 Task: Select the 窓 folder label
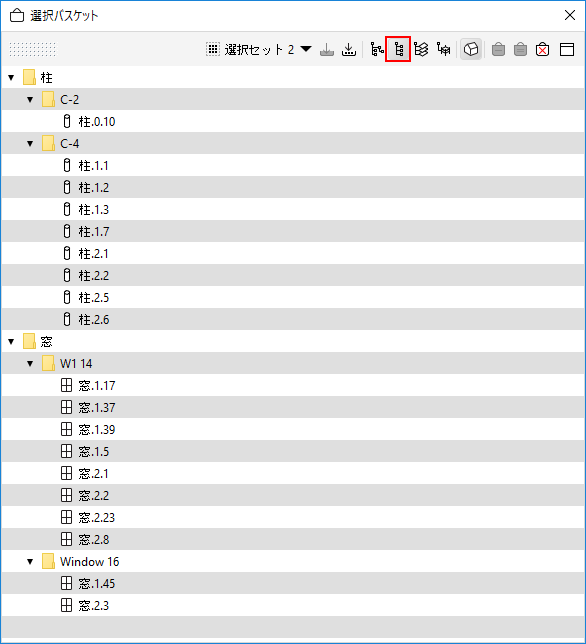46,341
